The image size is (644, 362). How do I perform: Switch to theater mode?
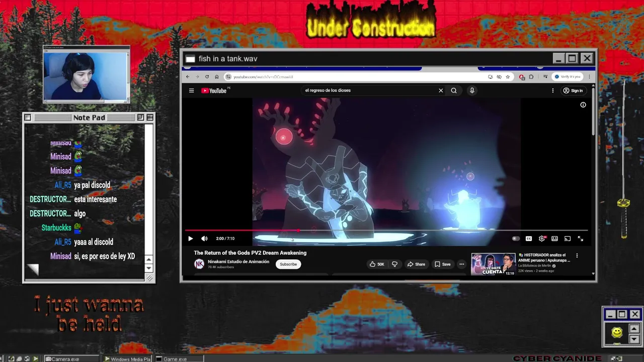[554, 239]
